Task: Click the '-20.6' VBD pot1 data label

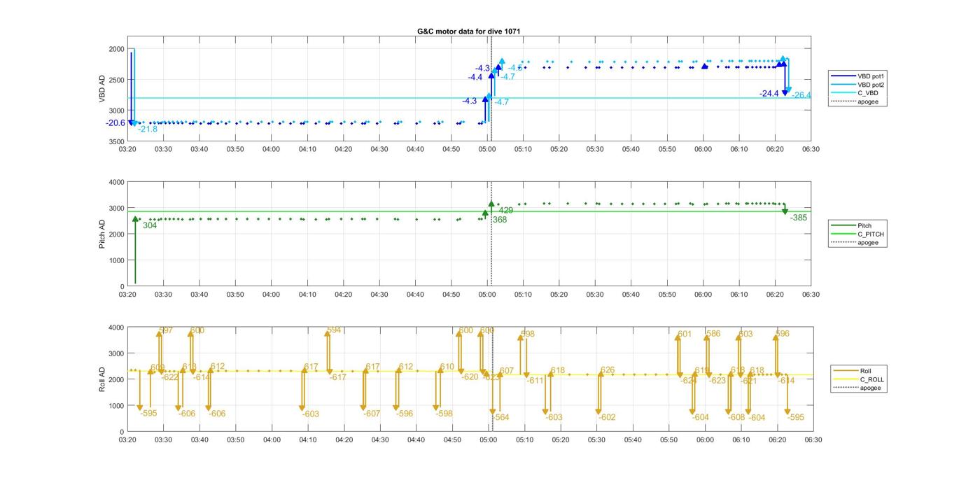Action: [115, 123]
